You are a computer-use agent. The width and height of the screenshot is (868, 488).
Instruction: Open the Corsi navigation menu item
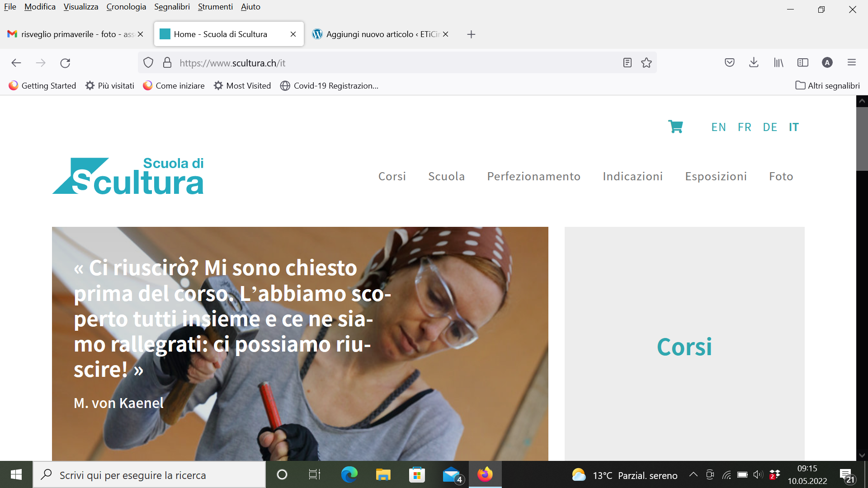point(392,176)
